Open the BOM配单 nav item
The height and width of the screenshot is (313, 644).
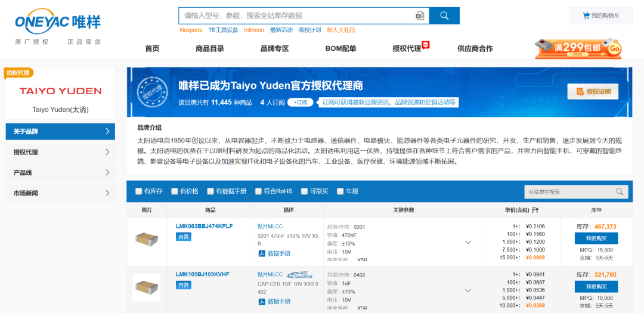click(x=340, y=48)
